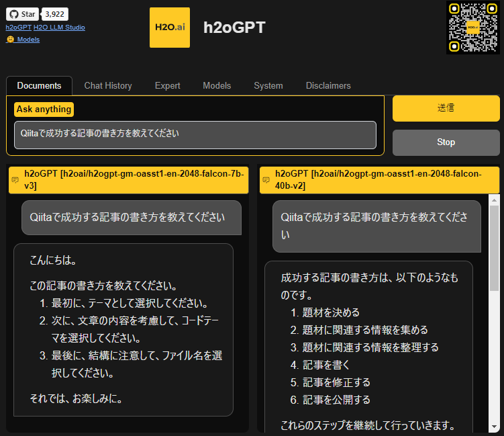The width and height of the screenshot is (504, 436).
Task: Open the Disclaimers tab
Action: (328, 85)
